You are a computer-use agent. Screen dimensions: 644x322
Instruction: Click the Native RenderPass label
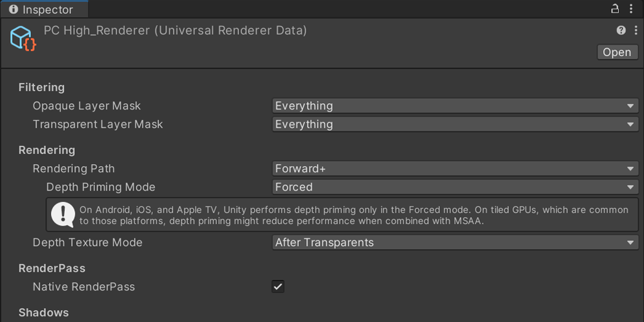point(84,287)
